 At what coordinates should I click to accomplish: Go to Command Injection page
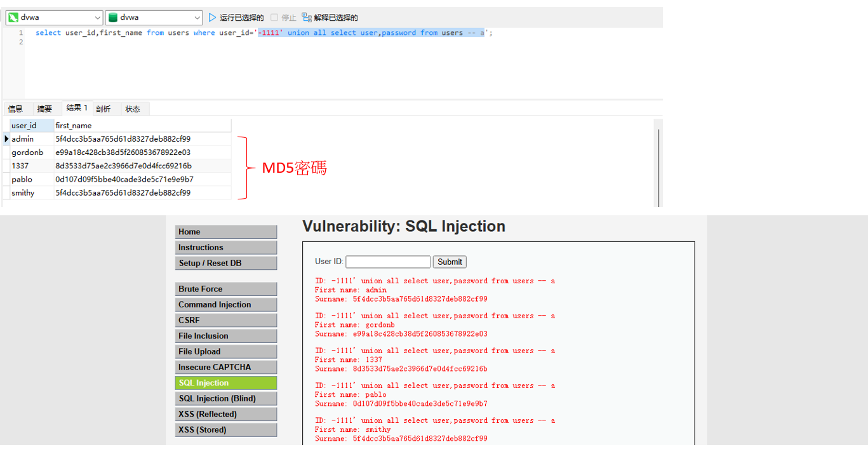point(226,305)
